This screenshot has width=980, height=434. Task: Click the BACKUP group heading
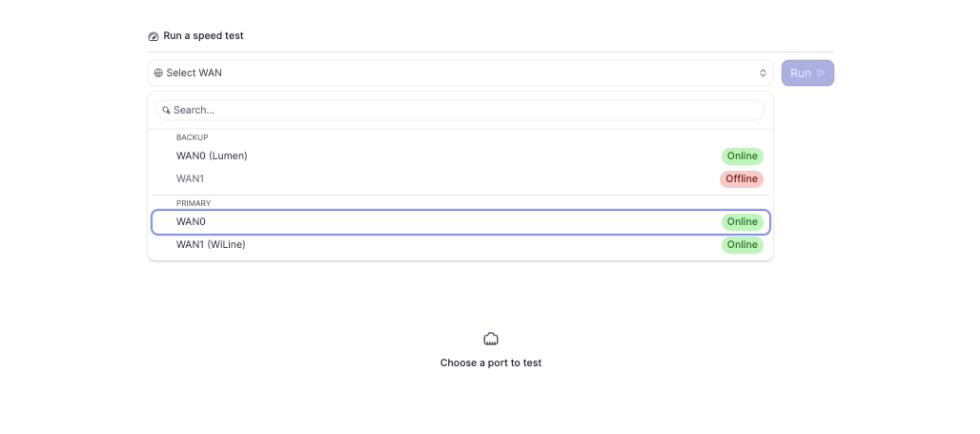192,137
